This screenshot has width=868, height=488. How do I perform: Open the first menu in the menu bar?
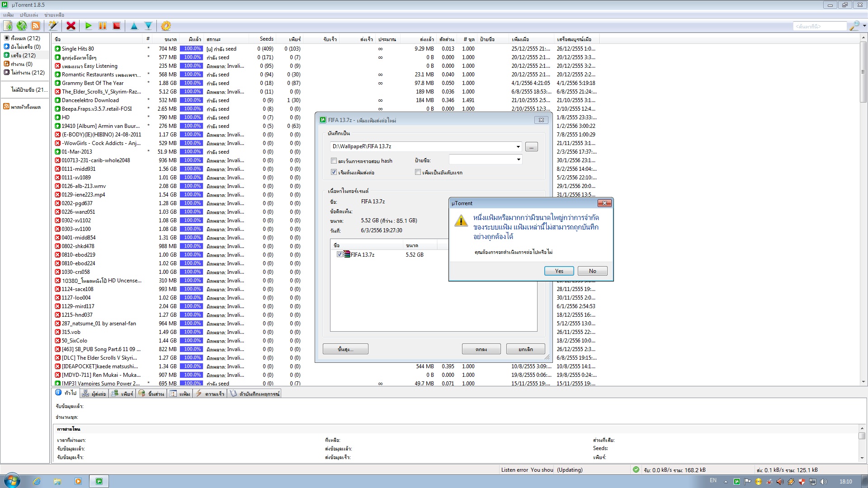point(8,15)
